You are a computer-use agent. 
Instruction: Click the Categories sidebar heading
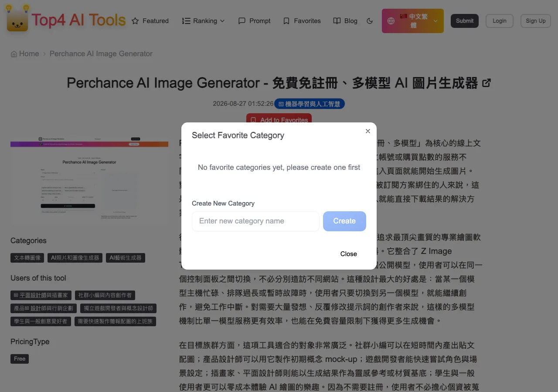point(28,241)
